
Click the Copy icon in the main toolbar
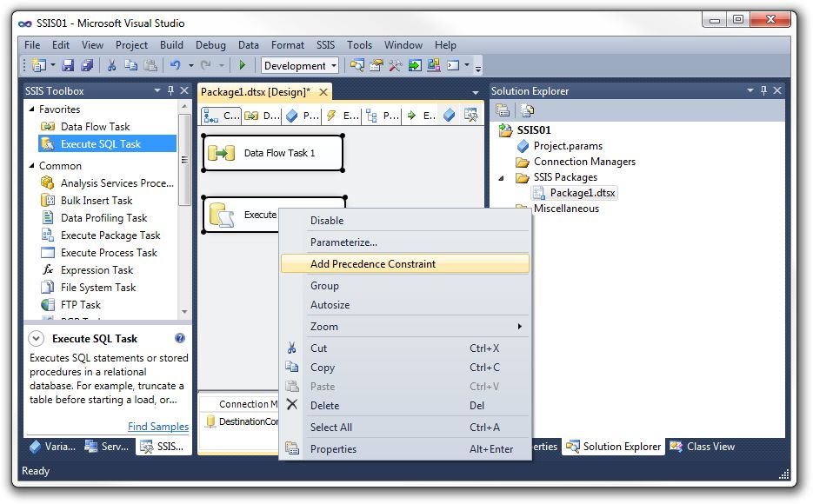(x=130, y=65)
